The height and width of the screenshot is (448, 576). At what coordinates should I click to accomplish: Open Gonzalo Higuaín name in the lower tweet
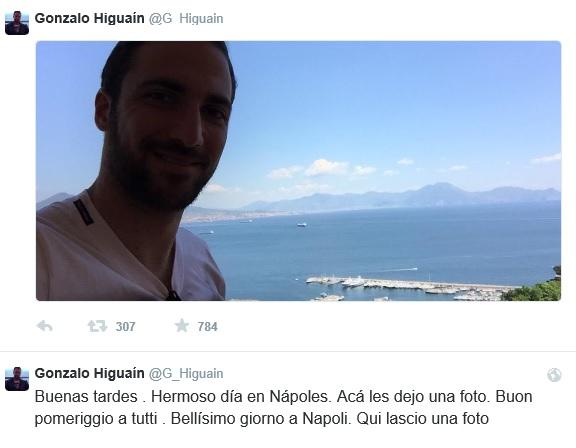click(89, 373)
